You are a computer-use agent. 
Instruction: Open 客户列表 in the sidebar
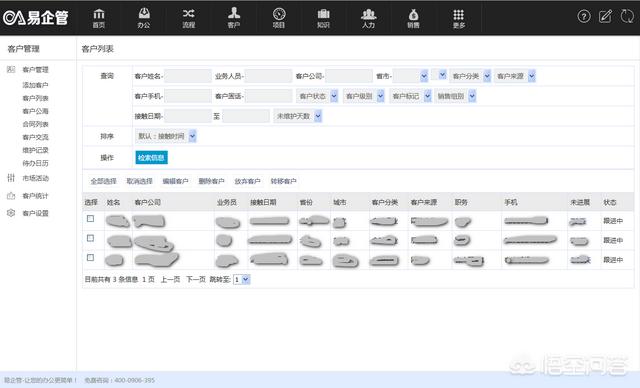coord(36,98)
